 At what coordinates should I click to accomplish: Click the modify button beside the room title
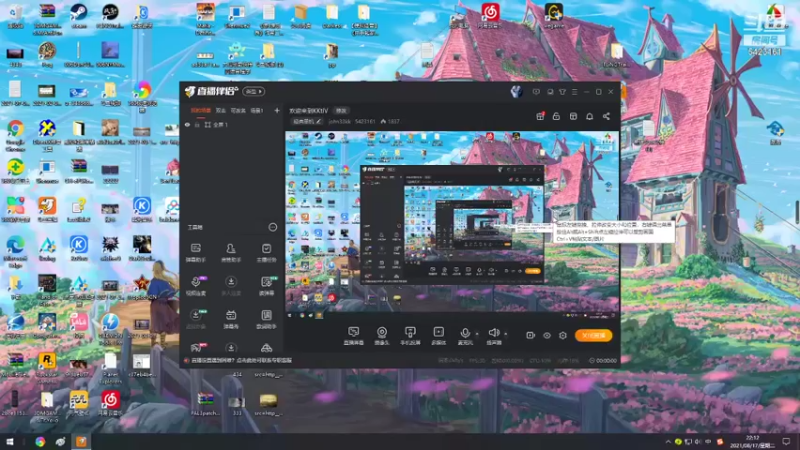coord(341,111)
